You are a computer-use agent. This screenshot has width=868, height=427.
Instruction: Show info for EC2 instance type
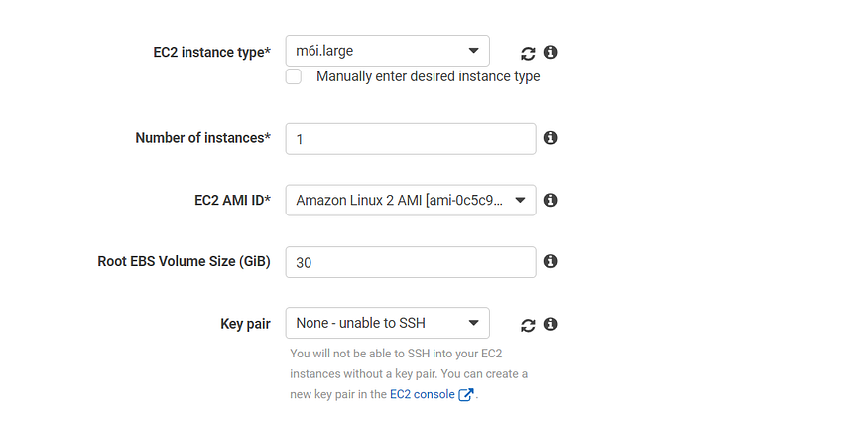click(x=551, y=52)
